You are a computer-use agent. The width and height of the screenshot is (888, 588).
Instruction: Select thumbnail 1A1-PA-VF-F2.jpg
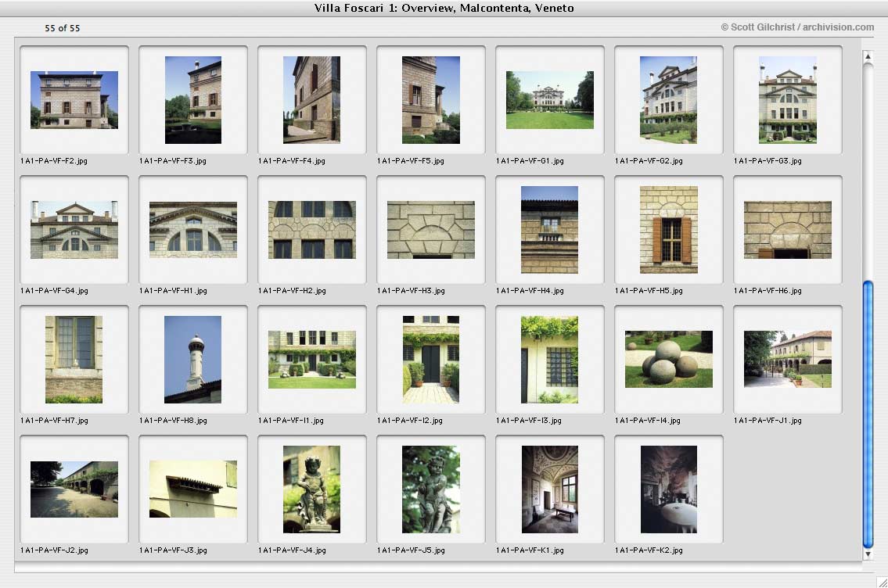[74, 99]
